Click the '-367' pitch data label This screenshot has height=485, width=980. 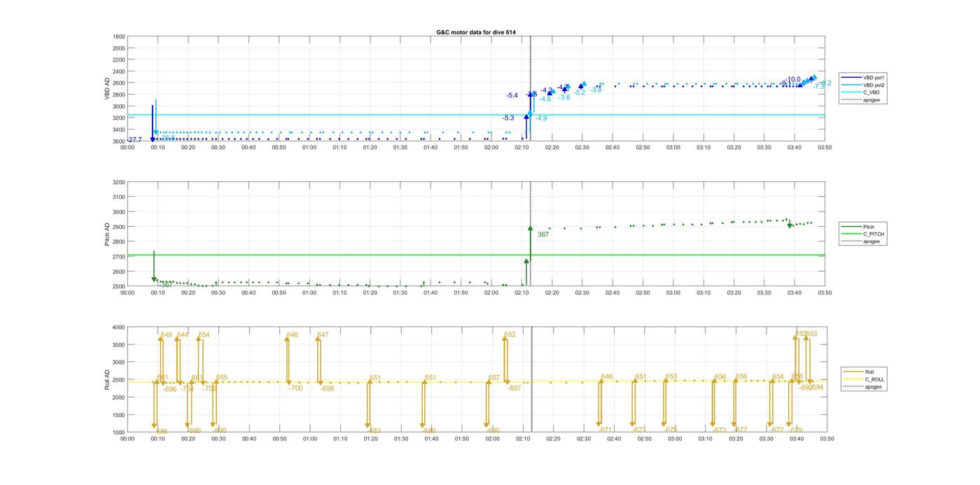165,285
